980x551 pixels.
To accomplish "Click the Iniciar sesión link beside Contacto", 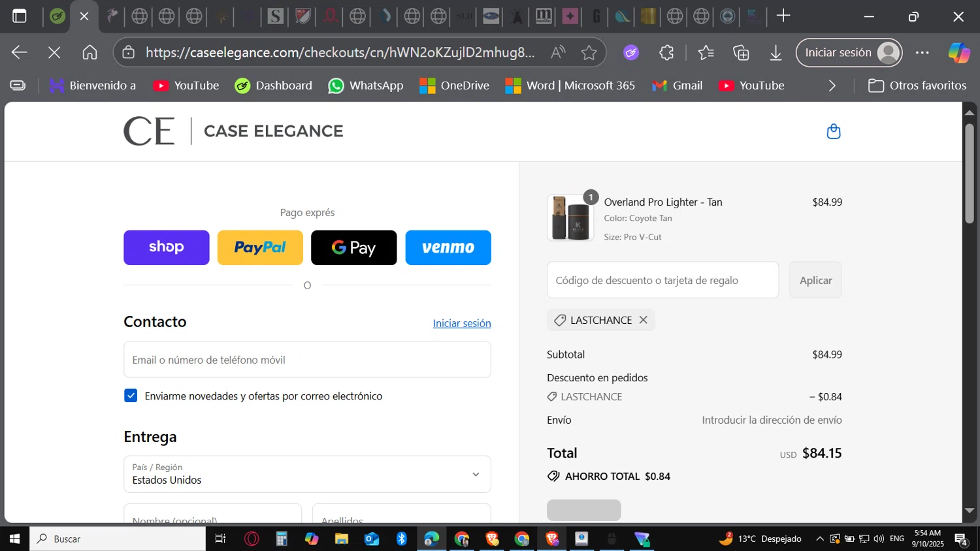I will coord(462,323).
